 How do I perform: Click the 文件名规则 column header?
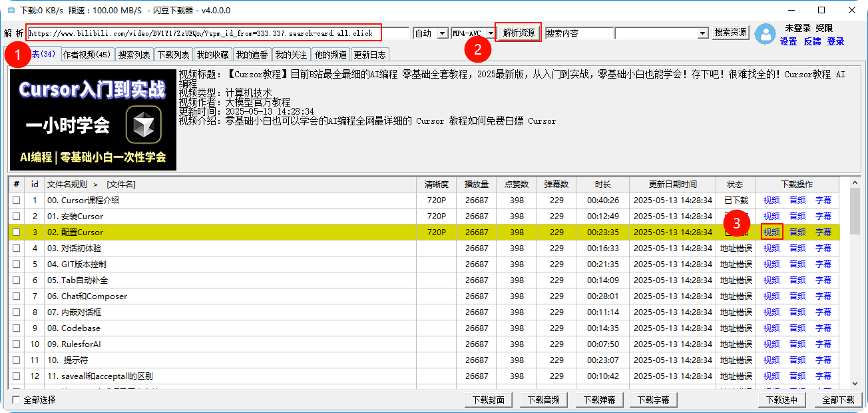[x=230, y=185]
